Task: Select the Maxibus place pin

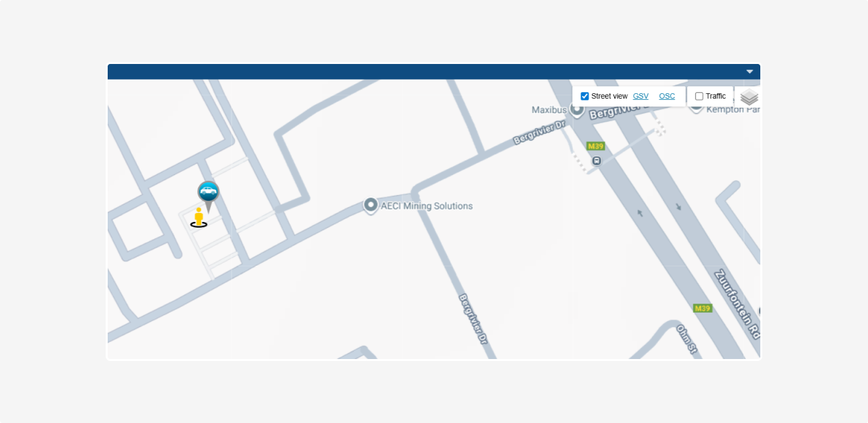Action: point(577,110)
